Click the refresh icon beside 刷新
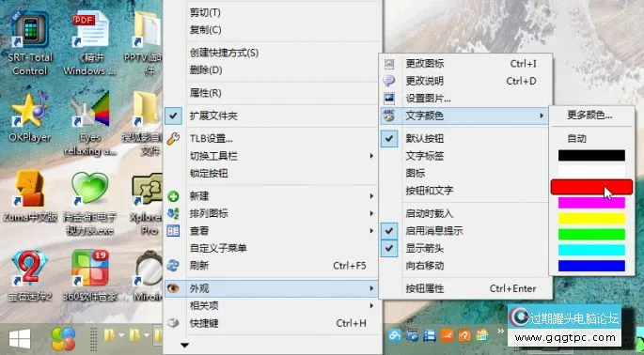This screenshot has height=355, width=644. tap(173, 266)
